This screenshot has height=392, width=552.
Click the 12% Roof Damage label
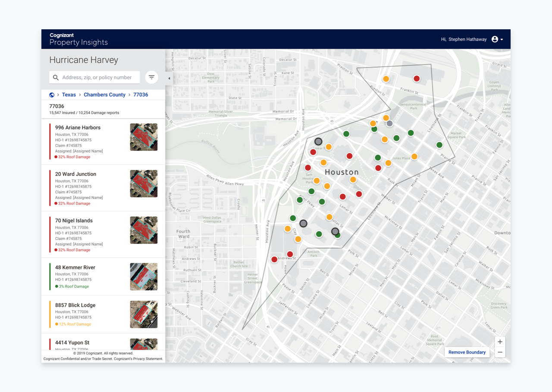pos(75,324)
